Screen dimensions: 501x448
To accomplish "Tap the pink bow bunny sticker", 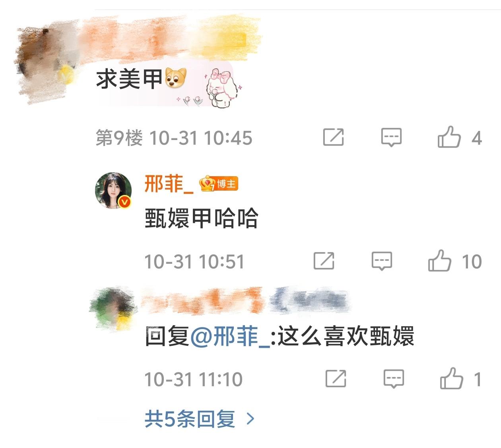I will (x=220, y=88).
